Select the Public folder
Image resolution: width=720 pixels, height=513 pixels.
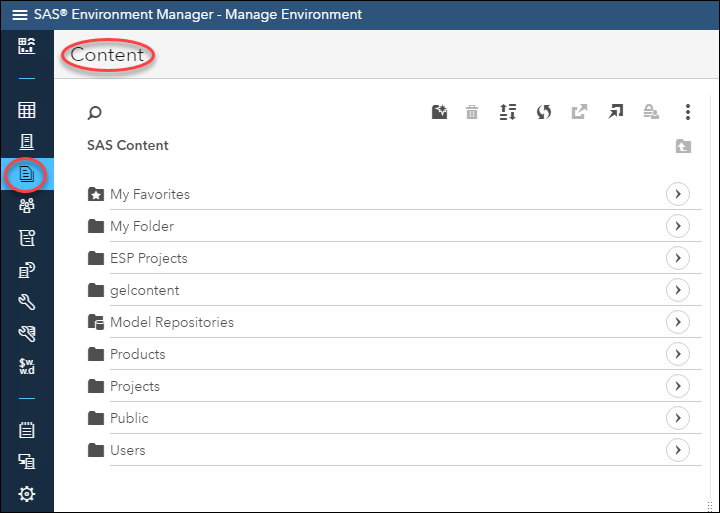point(394,418)
